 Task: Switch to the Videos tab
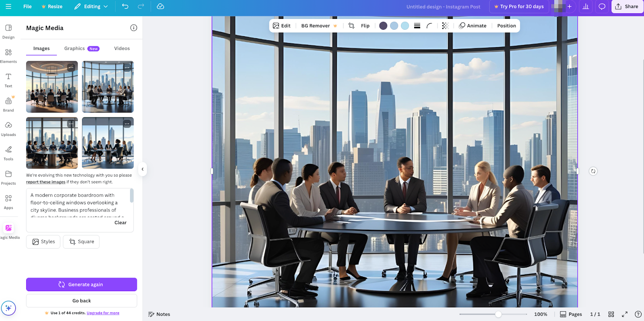coord(122,48)
